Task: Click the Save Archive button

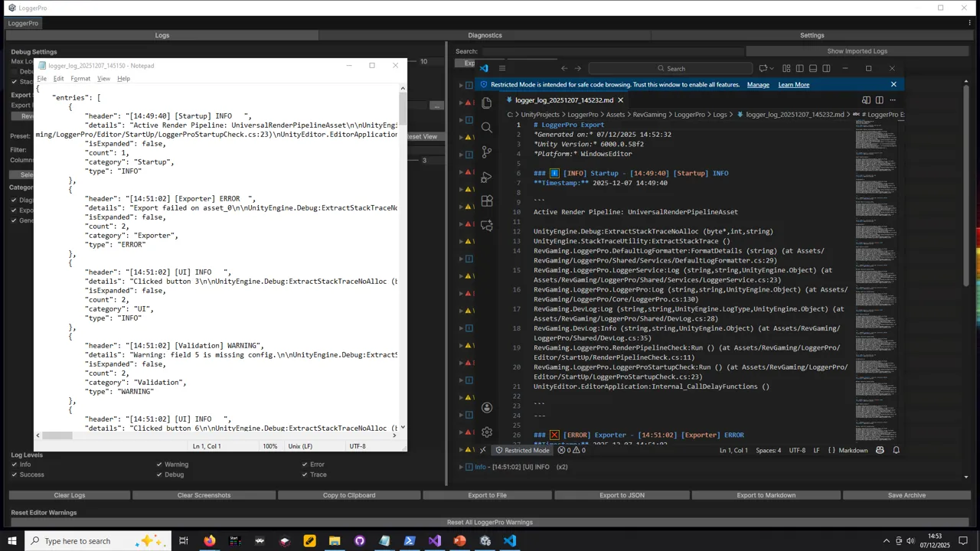Action: (x=906, y=495)
